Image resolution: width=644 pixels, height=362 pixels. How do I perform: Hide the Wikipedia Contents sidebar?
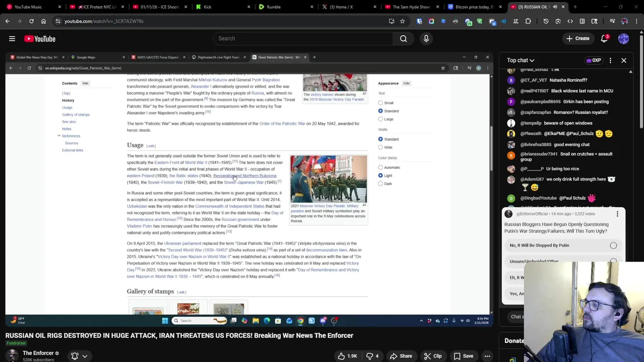point(85,83)
